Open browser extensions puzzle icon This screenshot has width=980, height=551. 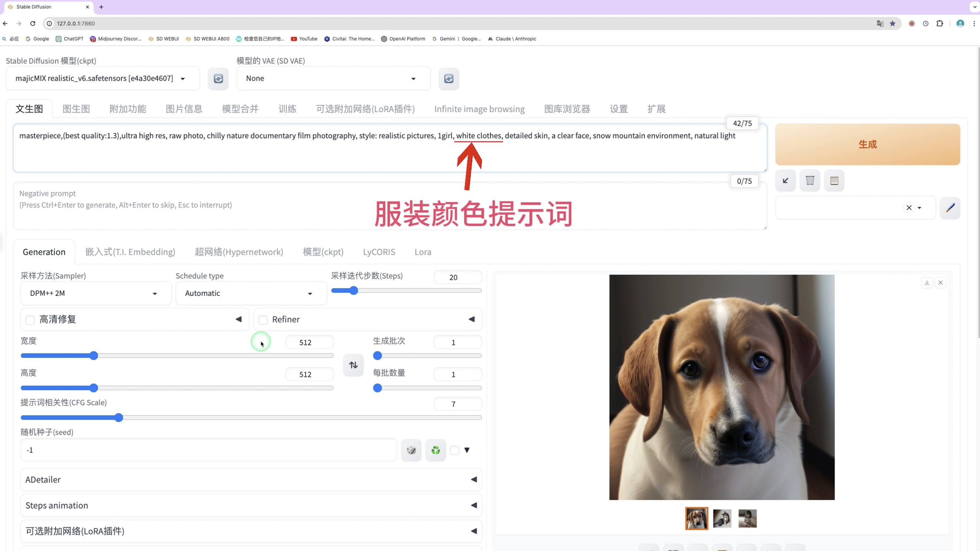940,24
